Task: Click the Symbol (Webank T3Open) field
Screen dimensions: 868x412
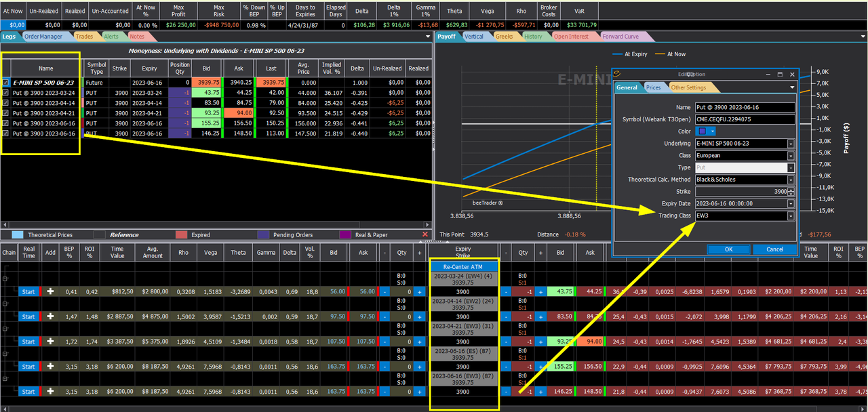Action: point(745,119)
